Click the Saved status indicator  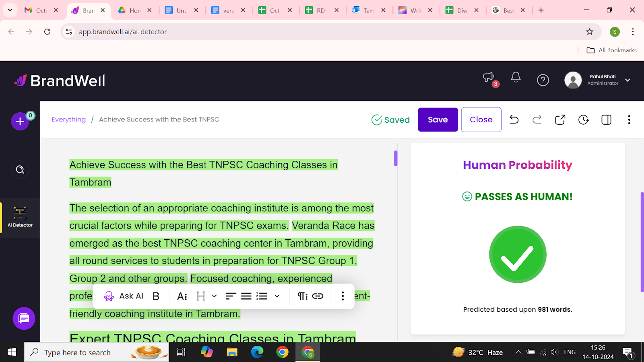pyautogui.click(x=390, y=120)
